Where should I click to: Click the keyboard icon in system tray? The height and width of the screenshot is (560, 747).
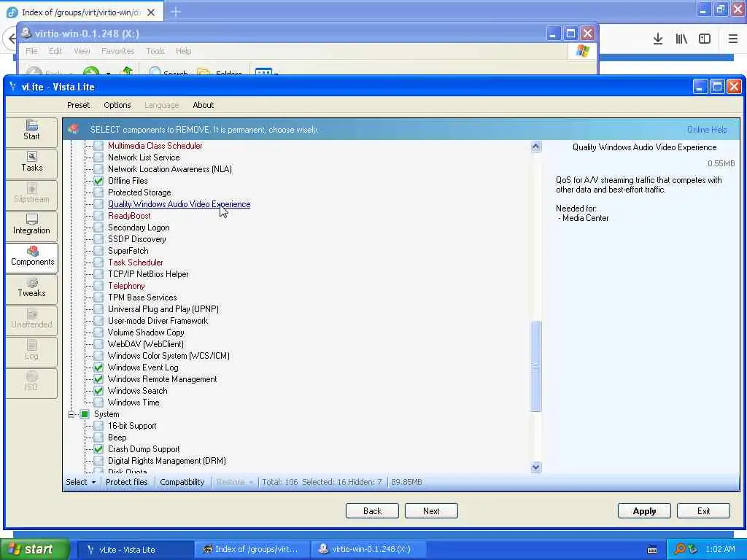pyautogui.click(x=652, y=550)
